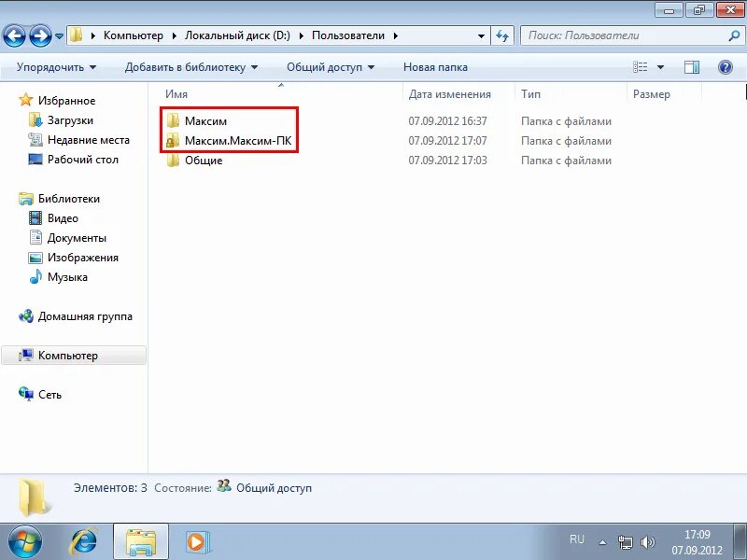
Task: Click date 07.09.2012 16:37
Action: [448, 121]
